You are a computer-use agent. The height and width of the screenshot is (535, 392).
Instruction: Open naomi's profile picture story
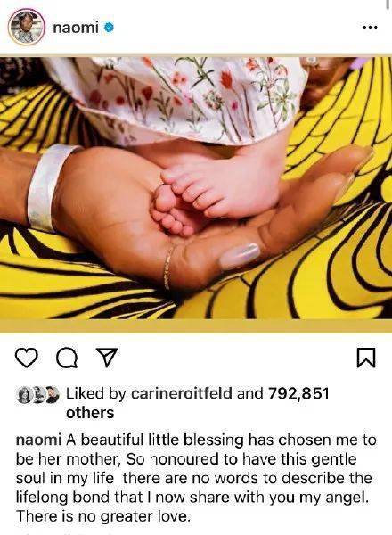pyautogui.click(x=27, y=27)
